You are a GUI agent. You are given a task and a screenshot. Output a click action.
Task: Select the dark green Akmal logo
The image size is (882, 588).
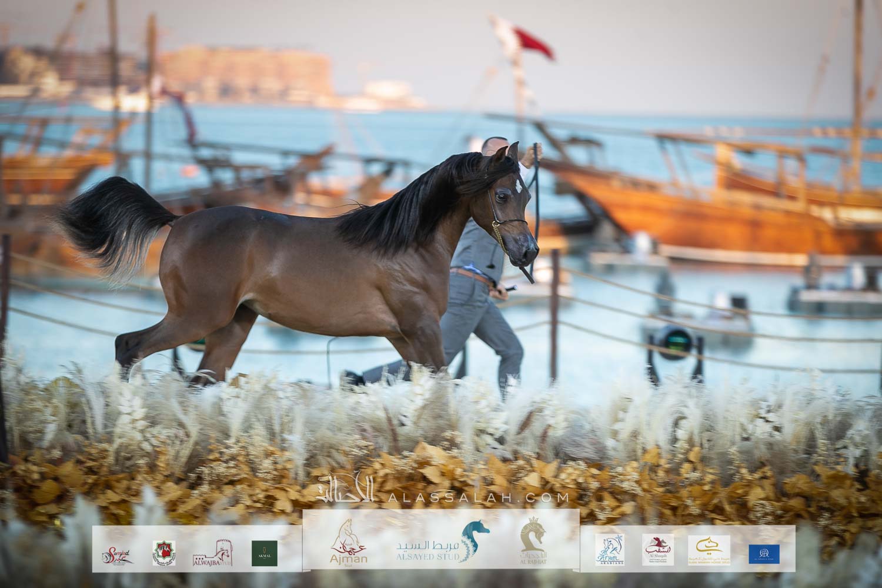click(x=264, y=553)
